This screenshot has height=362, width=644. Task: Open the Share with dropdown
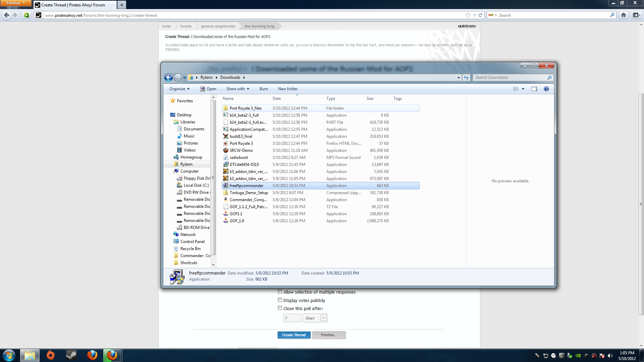238,89
